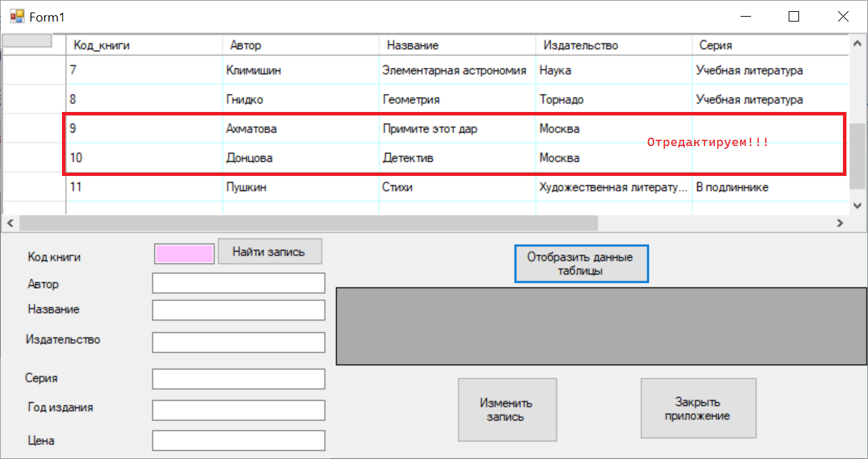Click the 'Цена' text field
The height and width of the screenshot is (459, 868).
(239, 440)
